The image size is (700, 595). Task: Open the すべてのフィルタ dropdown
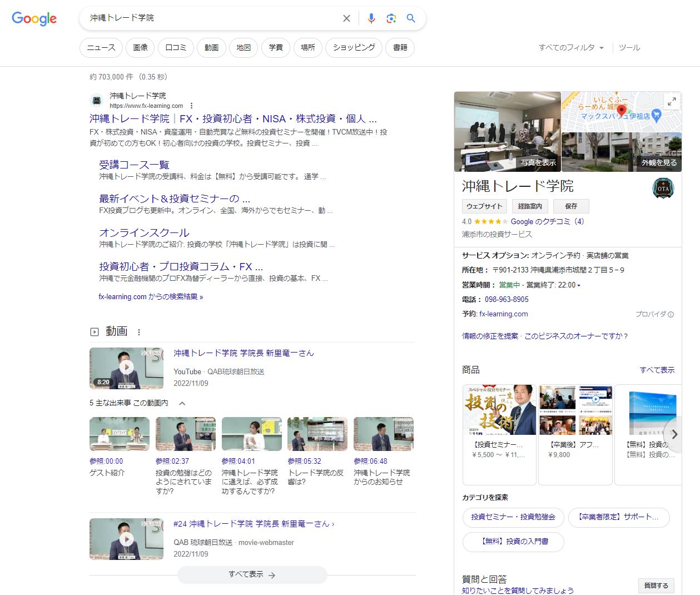coord(571,48)
